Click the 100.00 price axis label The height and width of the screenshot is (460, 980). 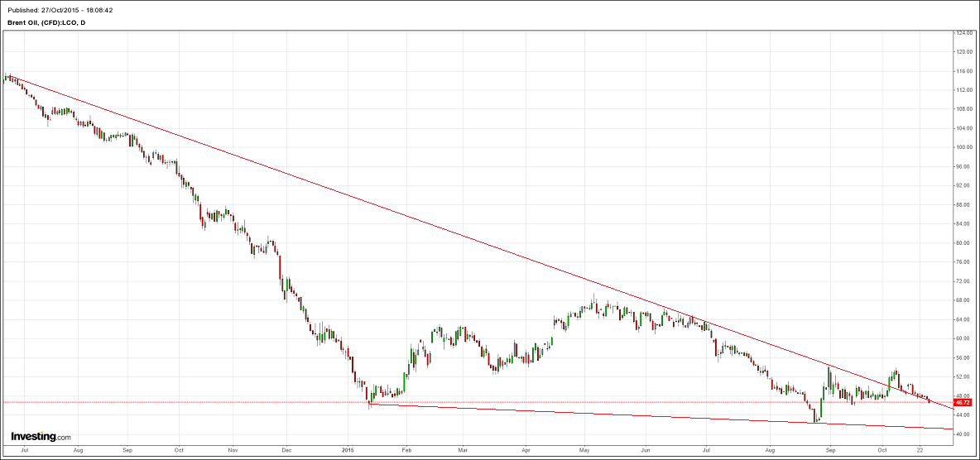963,147
